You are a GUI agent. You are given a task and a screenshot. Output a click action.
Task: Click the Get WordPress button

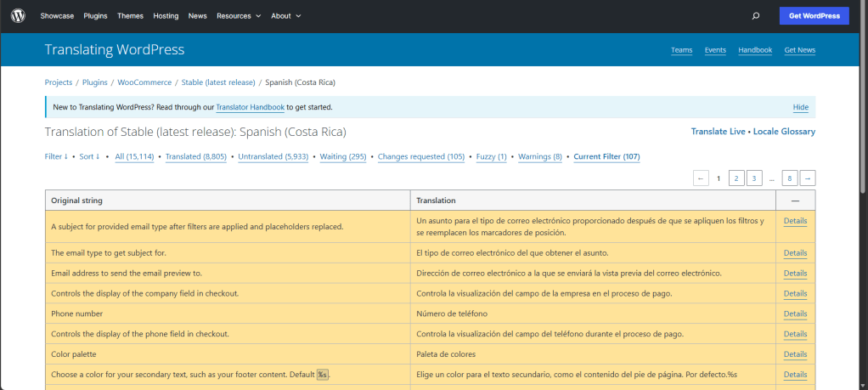pos(814,16)
